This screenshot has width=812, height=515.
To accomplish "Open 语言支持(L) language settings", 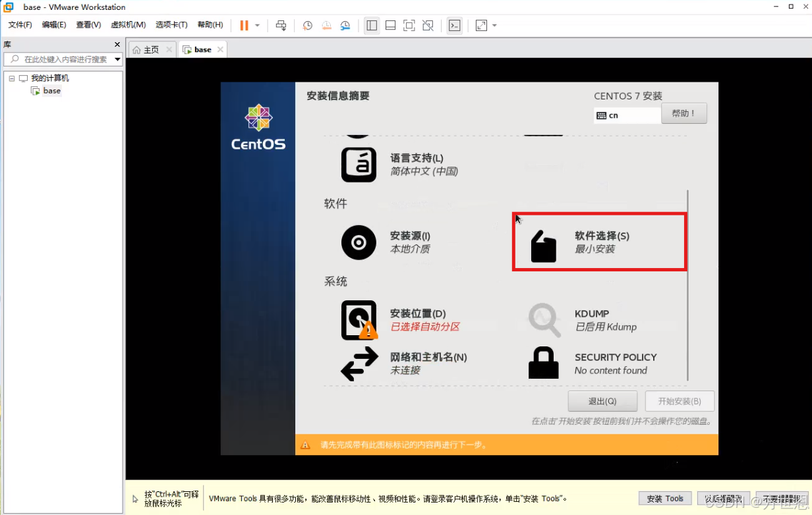I will click(359, 165).
